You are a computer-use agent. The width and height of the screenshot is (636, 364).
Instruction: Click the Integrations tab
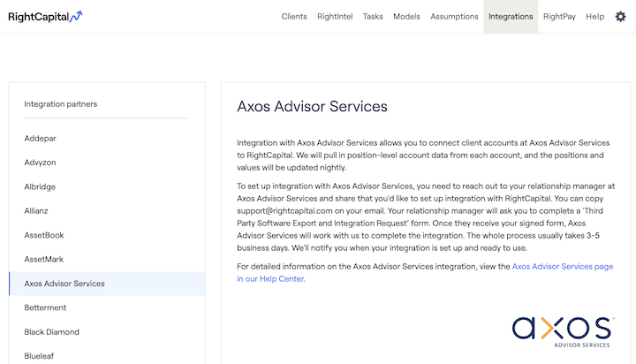(511, 16)
